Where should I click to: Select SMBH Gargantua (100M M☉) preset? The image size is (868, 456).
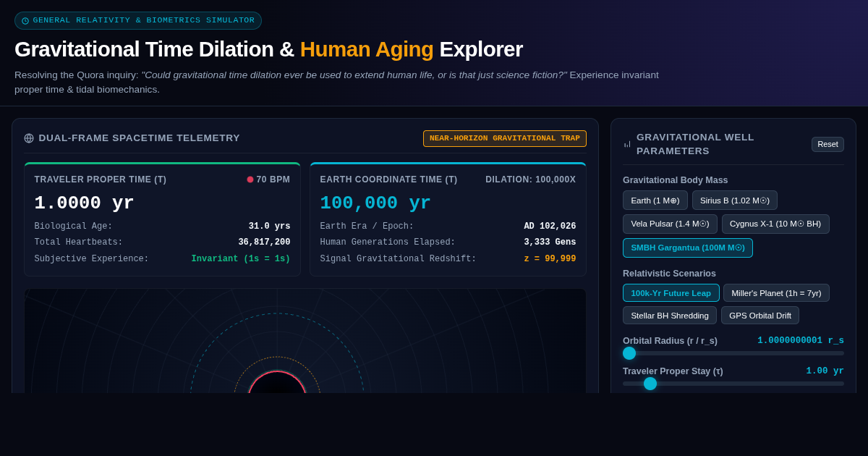pyautogui.click(x=688, y=248)
